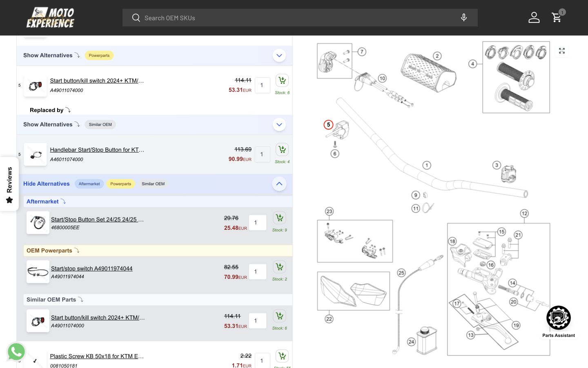The image size is (588, 368).
Task: Expand the Replaced by section
Action: tap(50, 110)
